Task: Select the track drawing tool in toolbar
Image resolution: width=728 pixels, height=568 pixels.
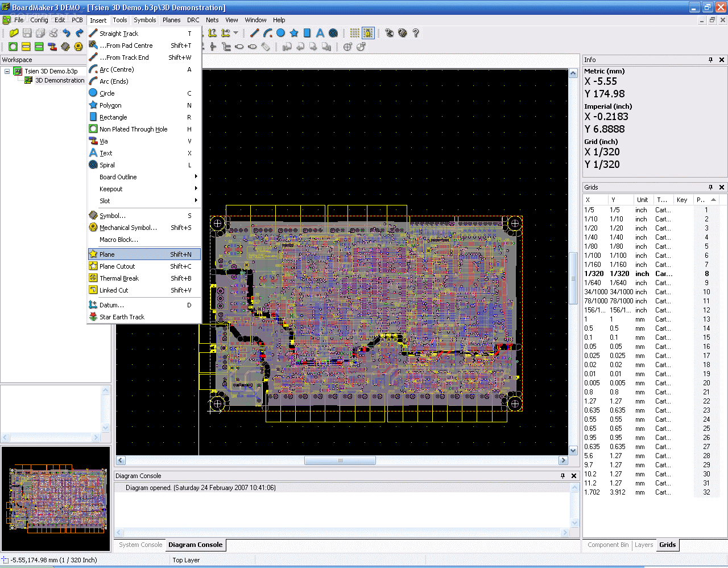Action: point(255,33)
